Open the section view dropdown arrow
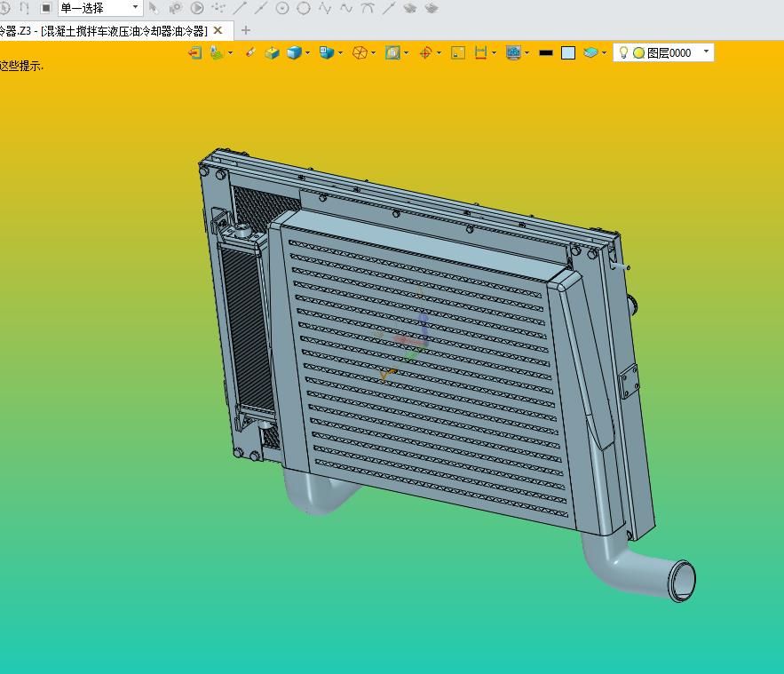 click(406, 52)
